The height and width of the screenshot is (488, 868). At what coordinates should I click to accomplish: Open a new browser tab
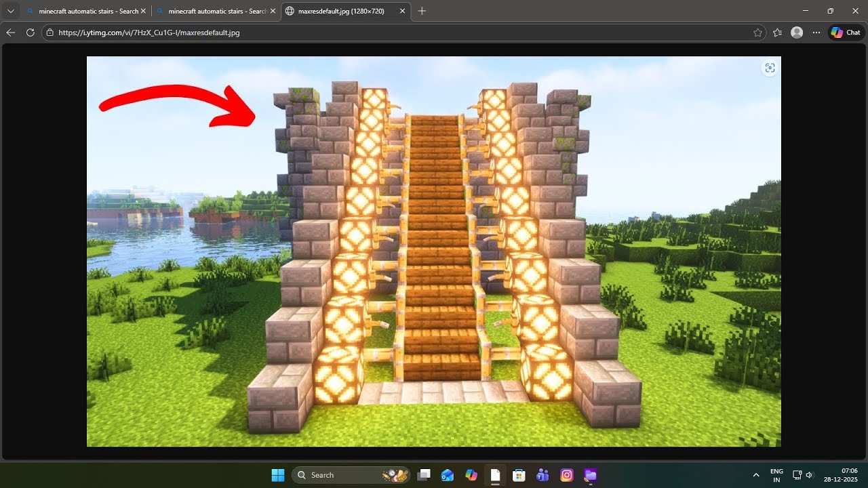pyautogui.click(x=422, y=11)
